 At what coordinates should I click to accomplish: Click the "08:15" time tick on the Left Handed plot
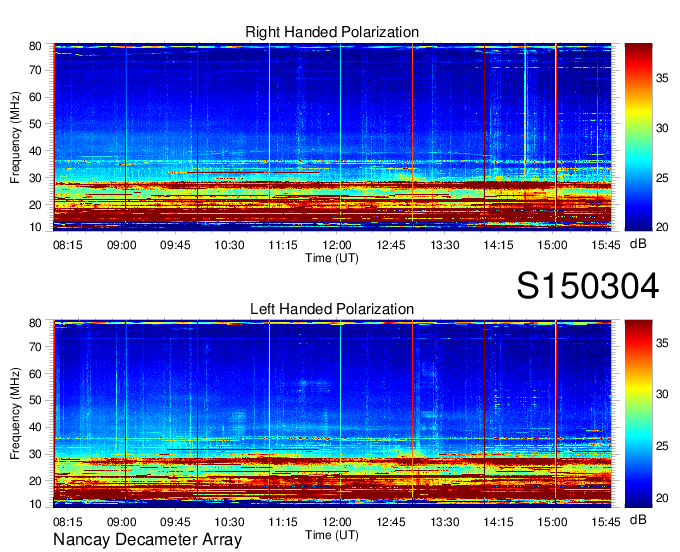point(68,522)
